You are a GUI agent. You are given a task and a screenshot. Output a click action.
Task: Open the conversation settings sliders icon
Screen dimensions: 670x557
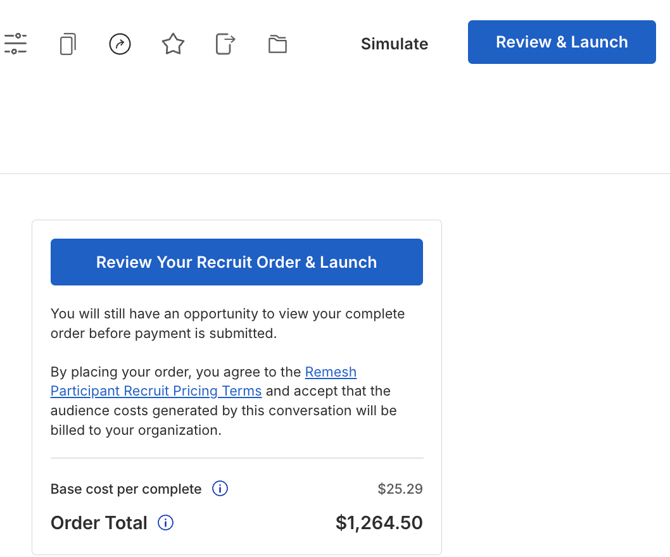tap(15, 44)
